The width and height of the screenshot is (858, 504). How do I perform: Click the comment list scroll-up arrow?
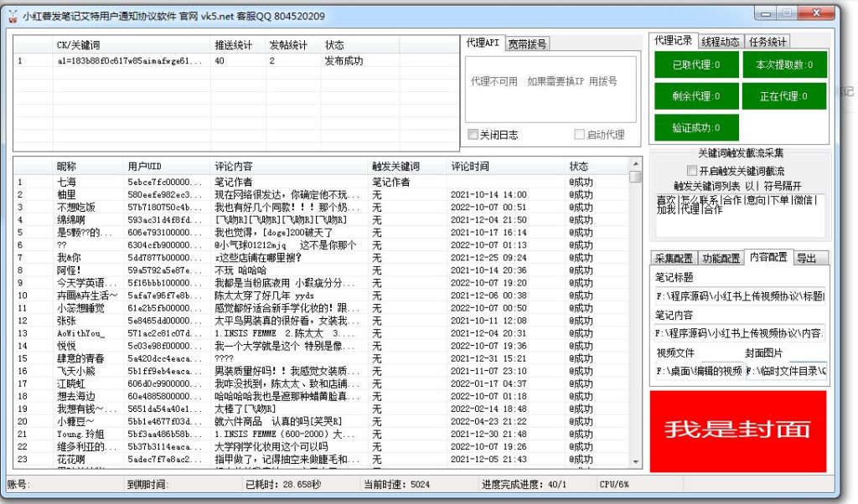(635, 167)
